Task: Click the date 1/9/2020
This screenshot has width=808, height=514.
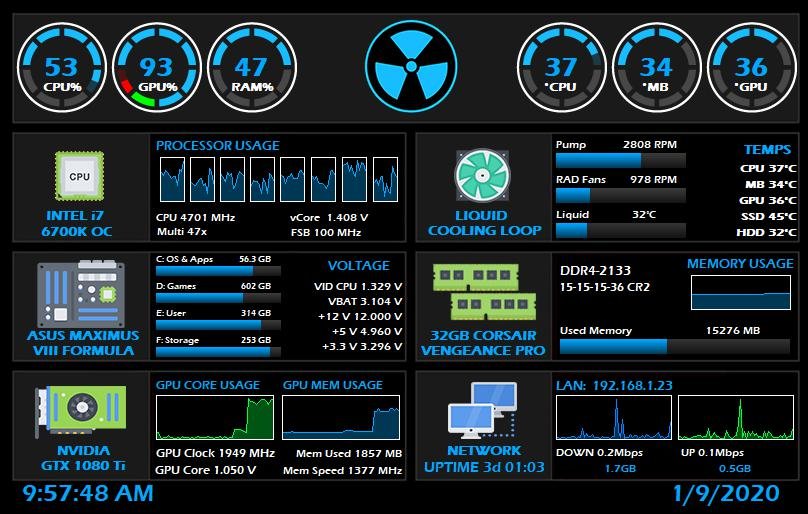Action: click(x=725, y=493)
